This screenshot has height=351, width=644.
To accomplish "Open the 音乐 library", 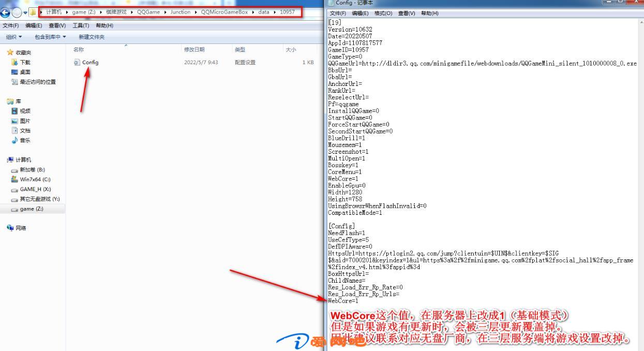I will click(21, 140).
